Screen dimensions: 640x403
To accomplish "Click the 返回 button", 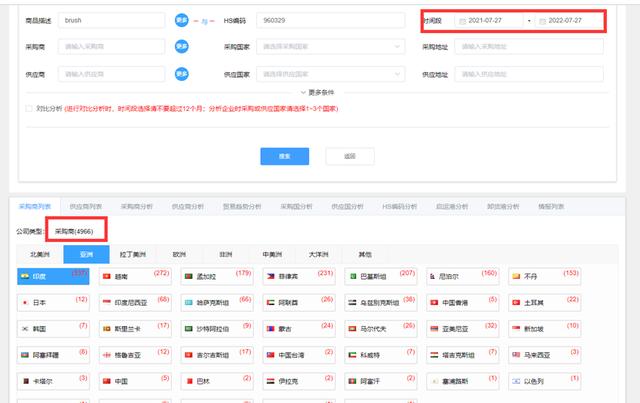I will pyautogui.click(x=349, y=156).
